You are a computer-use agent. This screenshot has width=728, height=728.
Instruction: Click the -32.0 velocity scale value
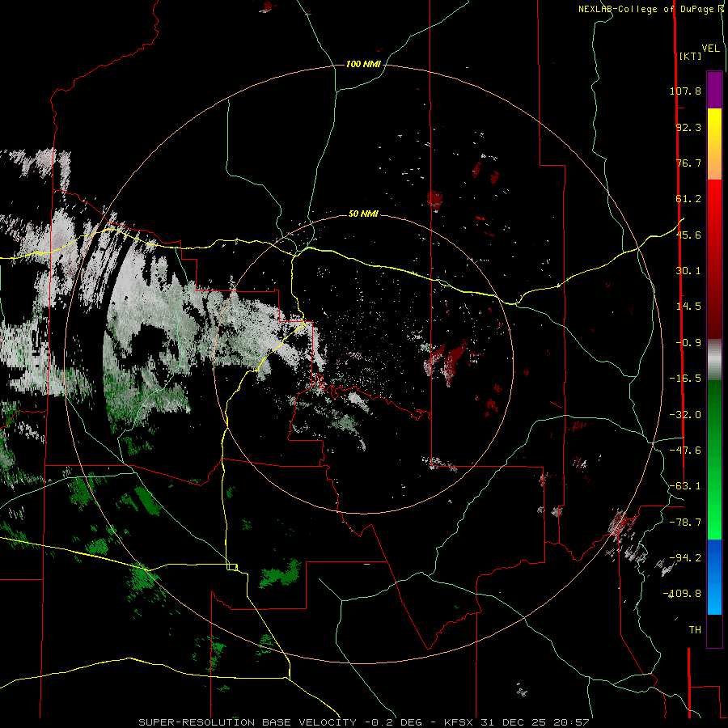685,415
